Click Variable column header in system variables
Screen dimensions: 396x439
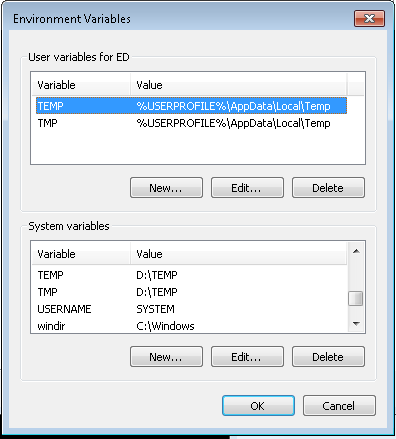[81, 254]
